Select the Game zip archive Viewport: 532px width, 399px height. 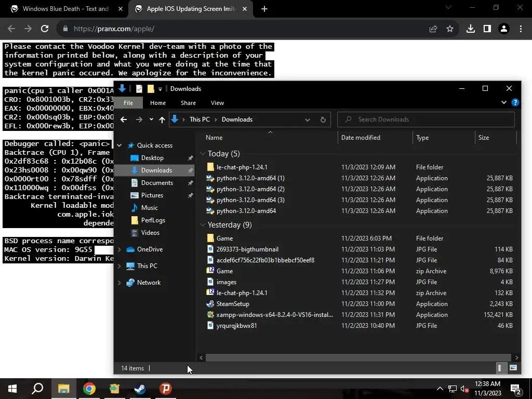click(x=224, y=271)
